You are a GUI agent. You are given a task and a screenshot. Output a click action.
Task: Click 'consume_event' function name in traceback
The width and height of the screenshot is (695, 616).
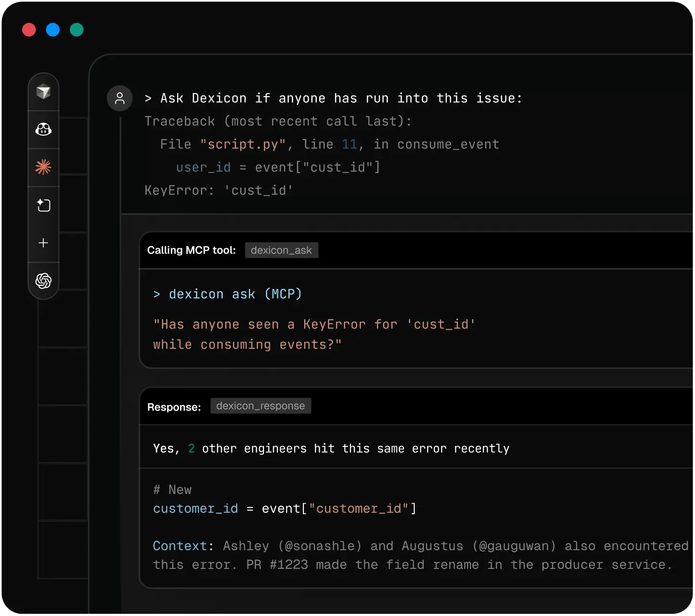point(448,145)
